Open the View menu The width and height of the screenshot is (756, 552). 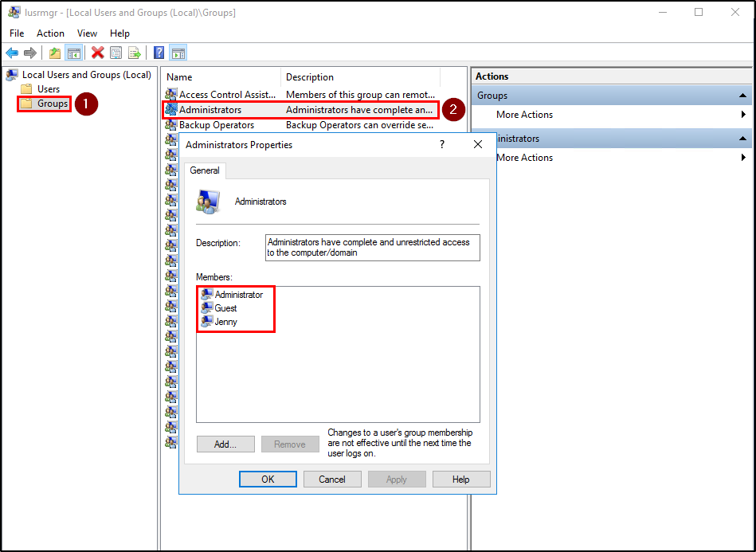[87, 33]
